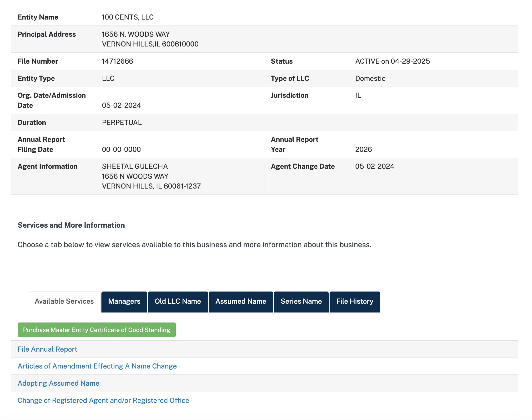Click the Annual Report Year 2026 value
The width and height of the screenshot is (532, 420).
(x=364, y=149)
